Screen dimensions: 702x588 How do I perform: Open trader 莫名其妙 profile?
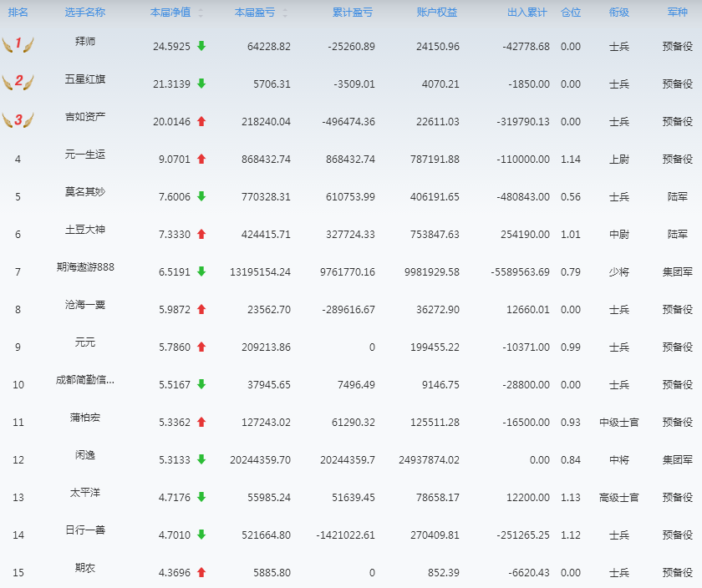[x=85, y=192]
